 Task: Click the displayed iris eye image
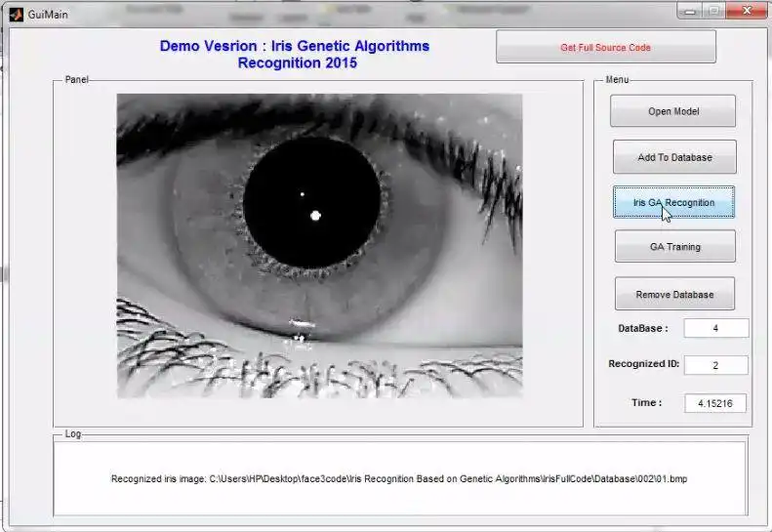319,246
